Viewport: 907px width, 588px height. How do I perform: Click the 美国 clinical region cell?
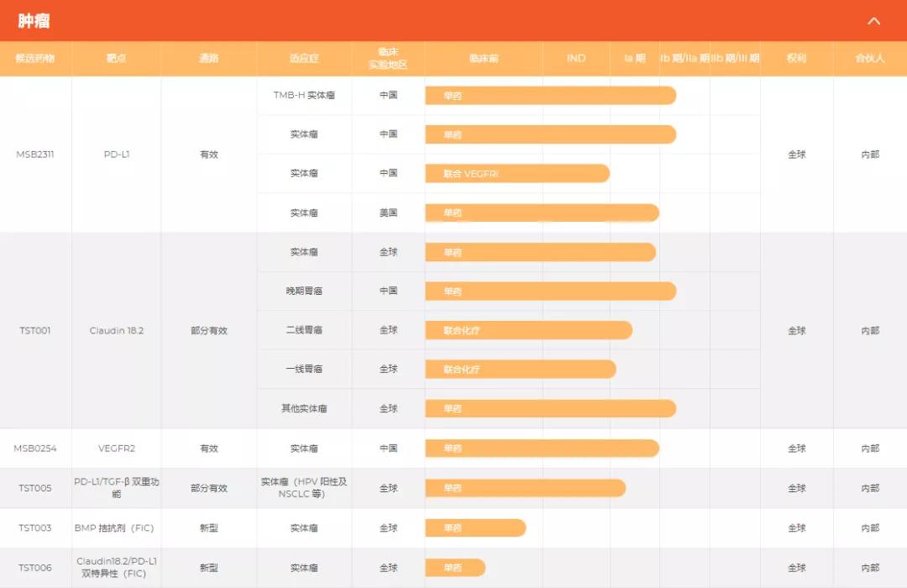387,213
